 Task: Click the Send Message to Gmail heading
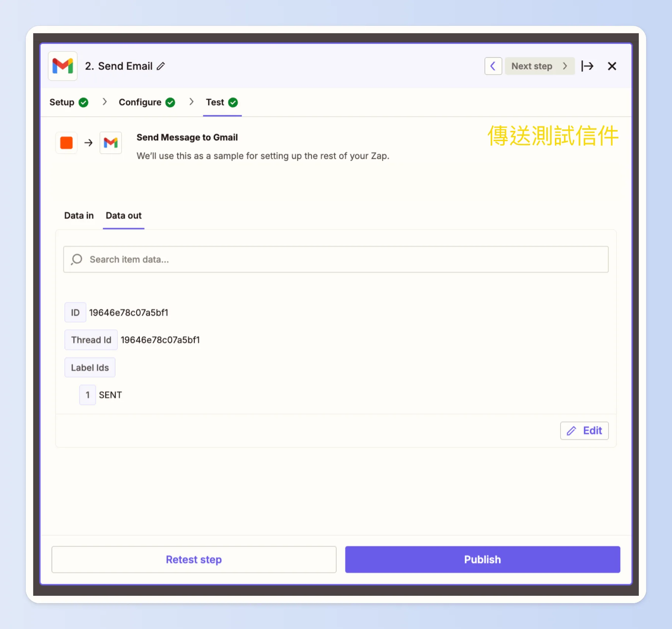point(187,137)
